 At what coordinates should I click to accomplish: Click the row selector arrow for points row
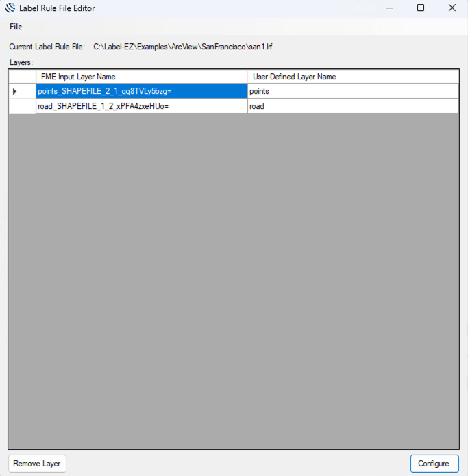22,91
